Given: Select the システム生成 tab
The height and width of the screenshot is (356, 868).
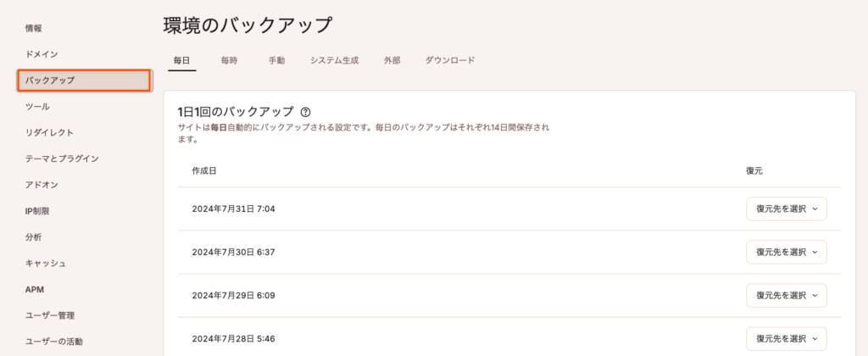Looking at the screenshot, I should click(334, 61).
